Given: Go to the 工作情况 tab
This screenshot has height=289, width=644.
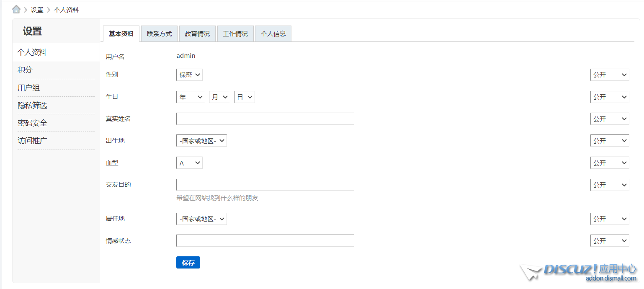Looking at the screenshot, I should [235, 34].
